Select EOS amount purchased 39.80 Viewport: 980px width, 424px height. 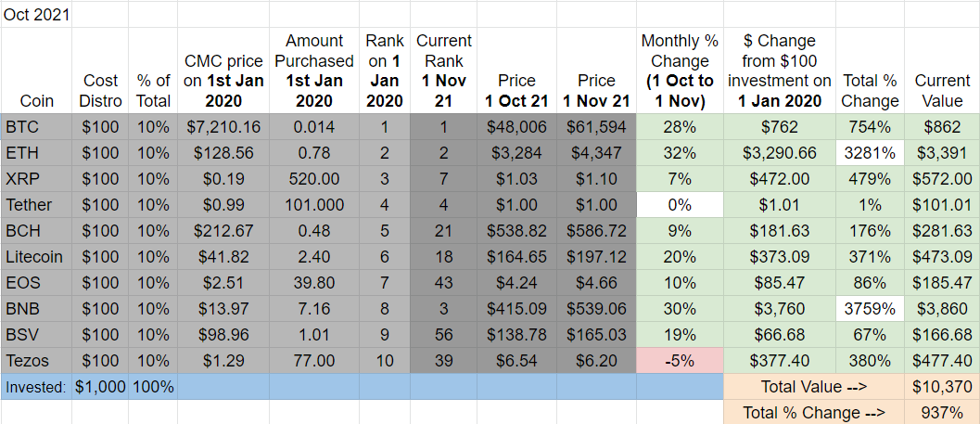click(x=314, y=283)
